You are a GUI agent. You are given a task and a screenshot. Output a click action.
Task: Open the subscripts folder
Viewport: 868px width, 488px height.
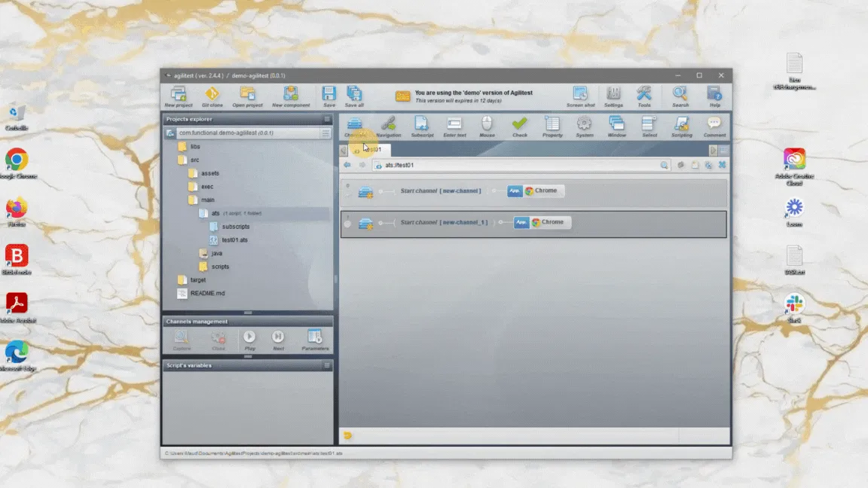tap(230, 226)
